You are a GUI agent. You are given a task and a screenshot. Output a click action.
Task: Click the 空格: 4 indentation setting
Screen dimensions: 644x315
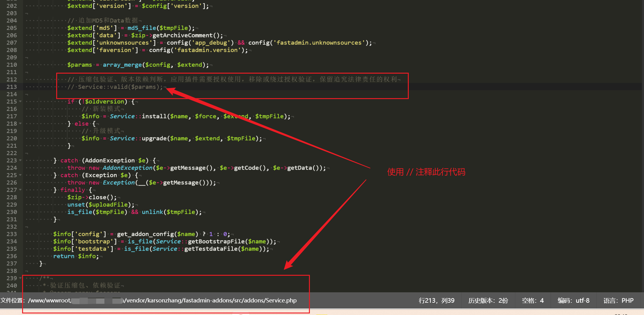[532, 301]
